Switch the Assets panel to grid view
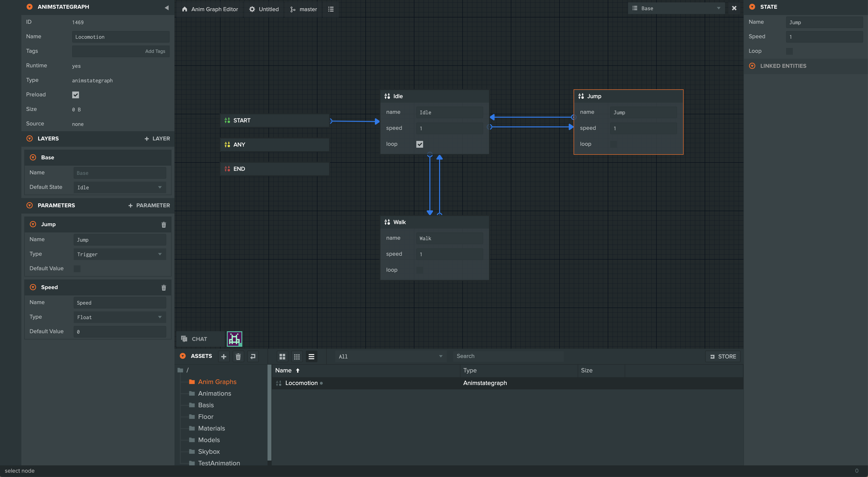This screenshot has height=477, width=868. 282,356
